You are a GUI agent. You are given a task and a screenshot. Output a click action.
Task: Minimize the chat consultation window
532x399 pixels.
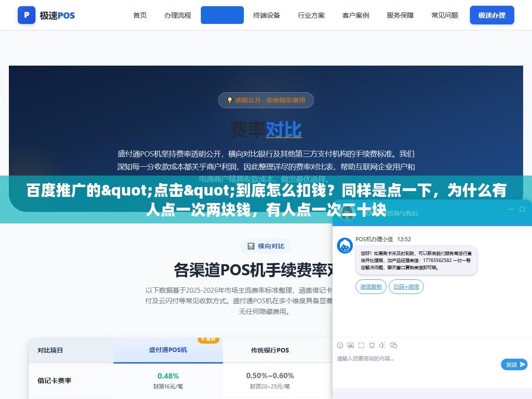coord(511,209)
